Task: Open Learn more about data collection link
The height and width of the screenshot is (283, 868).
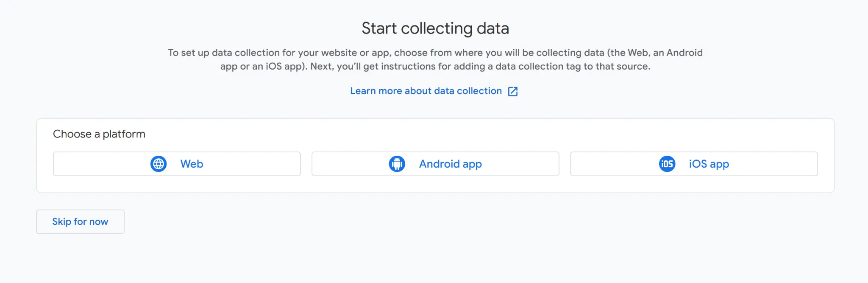Action: [x=426, y=91]
